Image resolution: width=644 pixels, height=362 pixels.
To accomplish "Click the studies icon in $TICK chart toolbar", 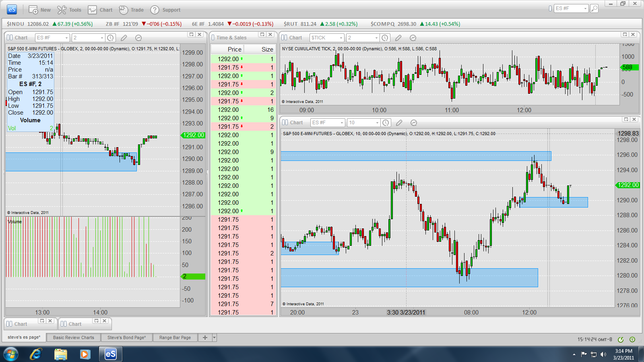I will [413, 38].
